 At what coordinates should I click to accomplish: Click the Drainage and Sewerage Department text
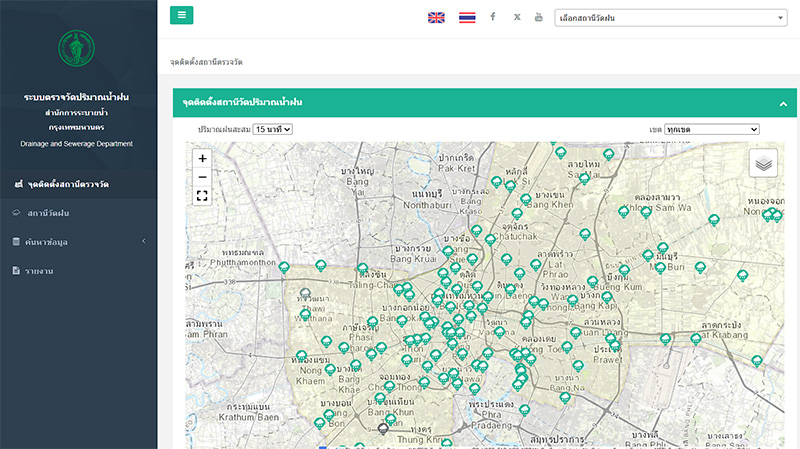coord(77,144)
